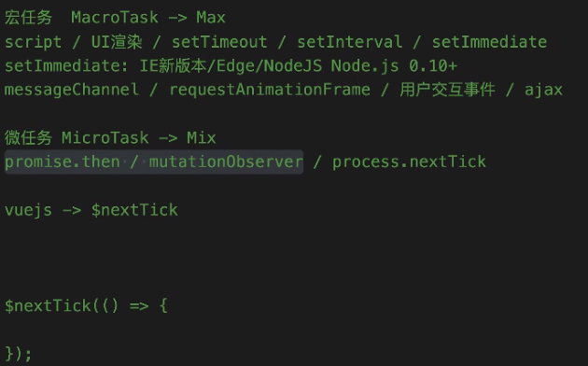Place cursor on setTimeout text
588x366 pixels.
point(219,42)
